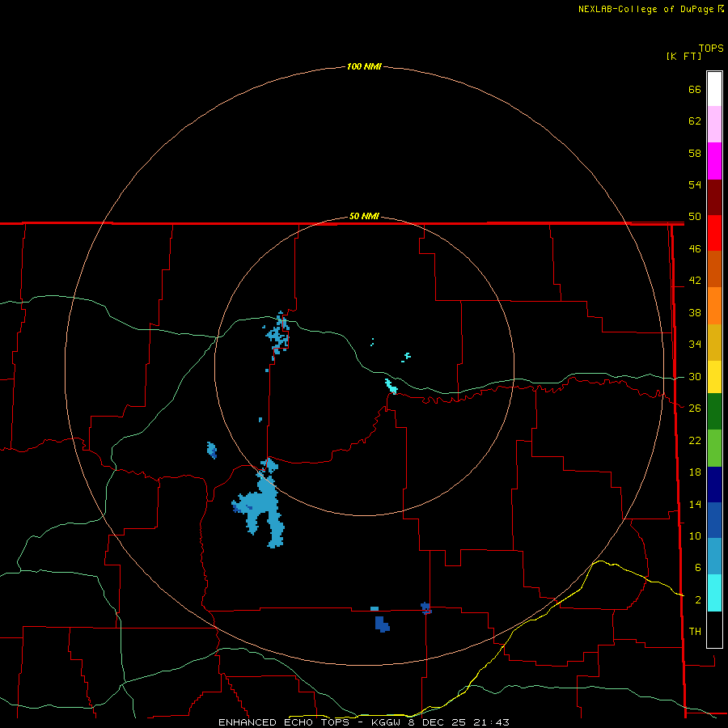
Task: Click the light pink legend swatch
Action: point(714,124)
